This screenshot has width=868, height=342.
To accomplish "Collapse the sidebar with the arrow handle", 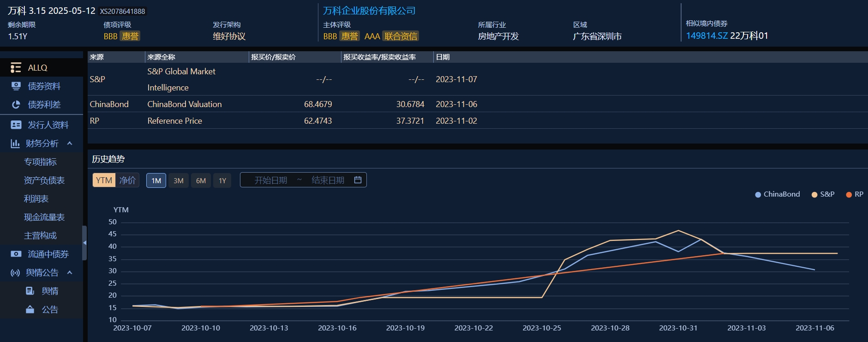I will [84, 243].
